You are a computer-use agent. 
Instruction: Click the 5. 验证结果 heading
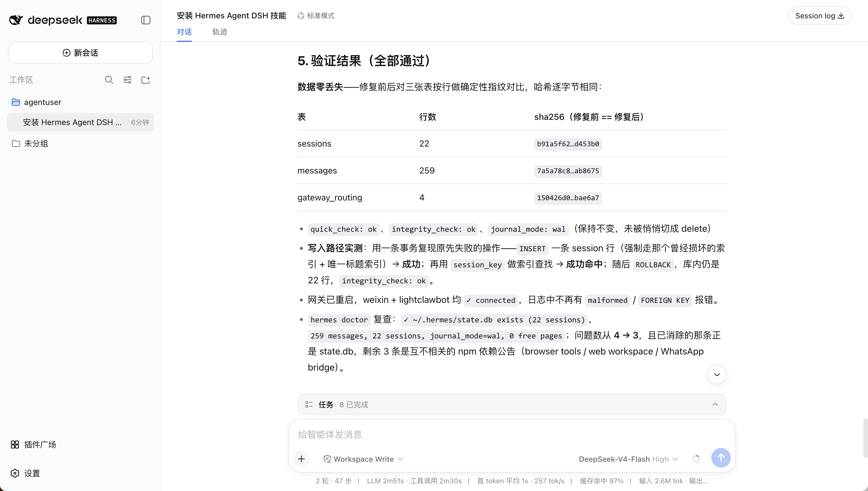point(365,61)
